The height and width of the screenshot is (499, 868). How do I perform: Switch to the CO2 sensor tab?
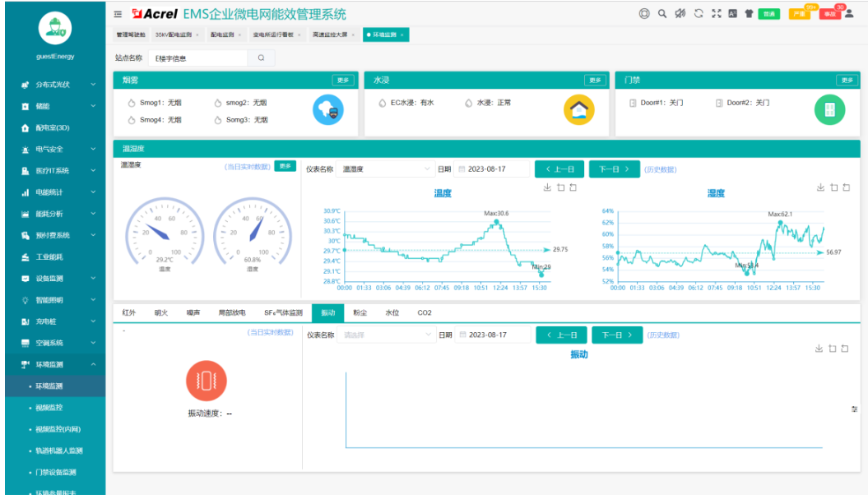point(425,313)
